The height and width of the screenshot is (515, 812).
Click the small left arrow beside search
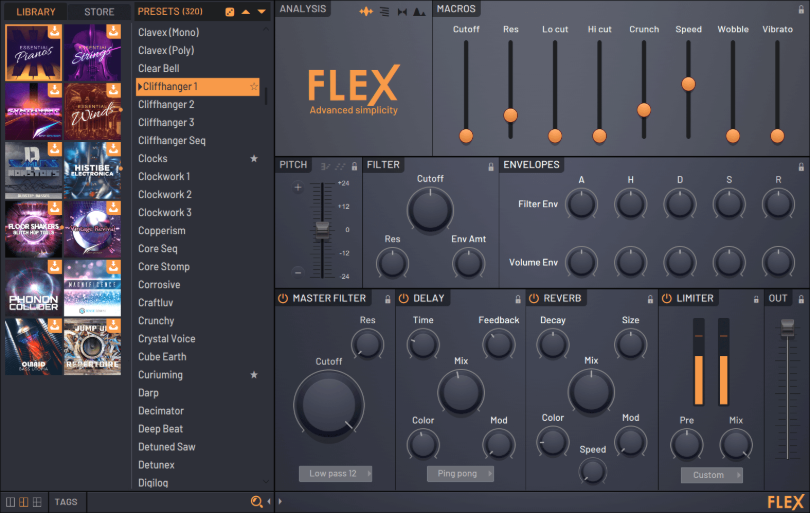269,501
